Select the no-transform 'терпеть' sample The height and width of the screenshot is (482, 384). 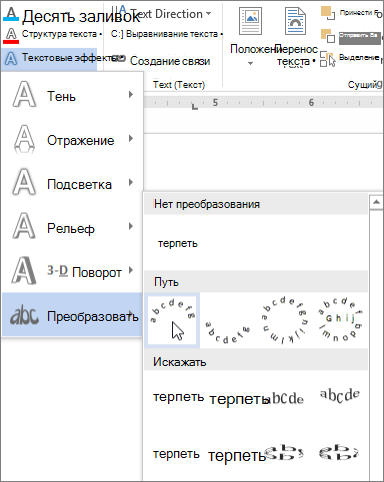pyautogui.click(x=178, y=244)
